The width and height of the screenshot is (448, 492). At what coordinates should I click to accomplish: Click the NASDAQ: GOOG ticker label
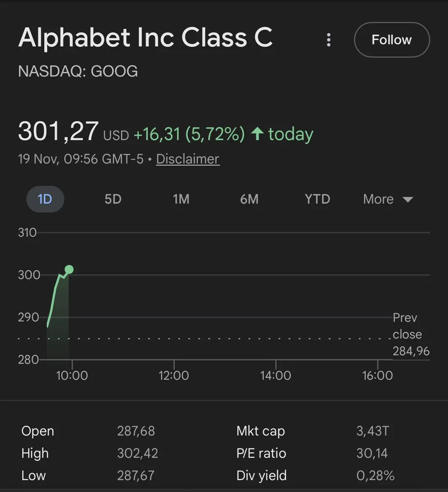[78, 71]
